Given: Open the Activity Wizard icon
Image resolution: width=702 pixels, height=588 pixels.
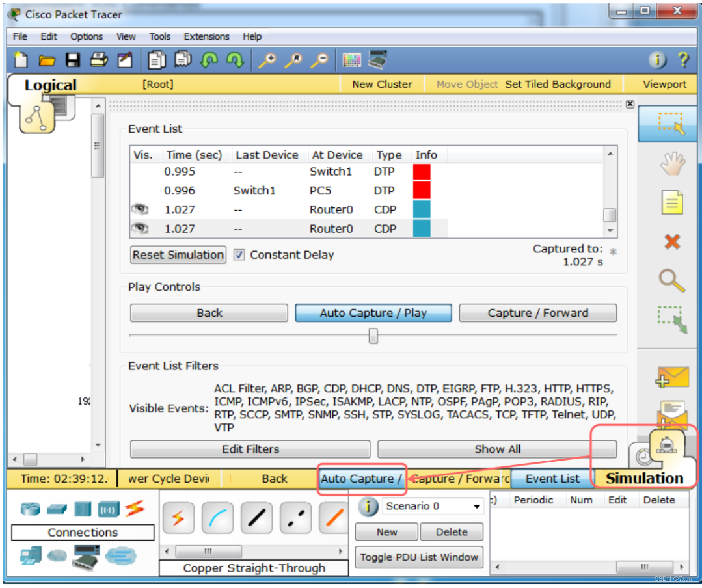Looking at the screenshot, I should tap(125, 60).
